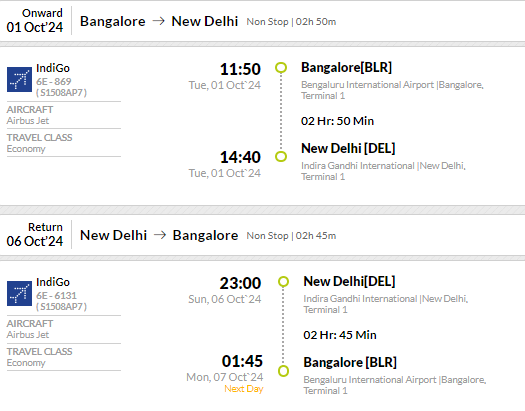This screenshot has width=525, height=411.
Task: Click flight number 6E - 869
Action: tap(54, 81)
